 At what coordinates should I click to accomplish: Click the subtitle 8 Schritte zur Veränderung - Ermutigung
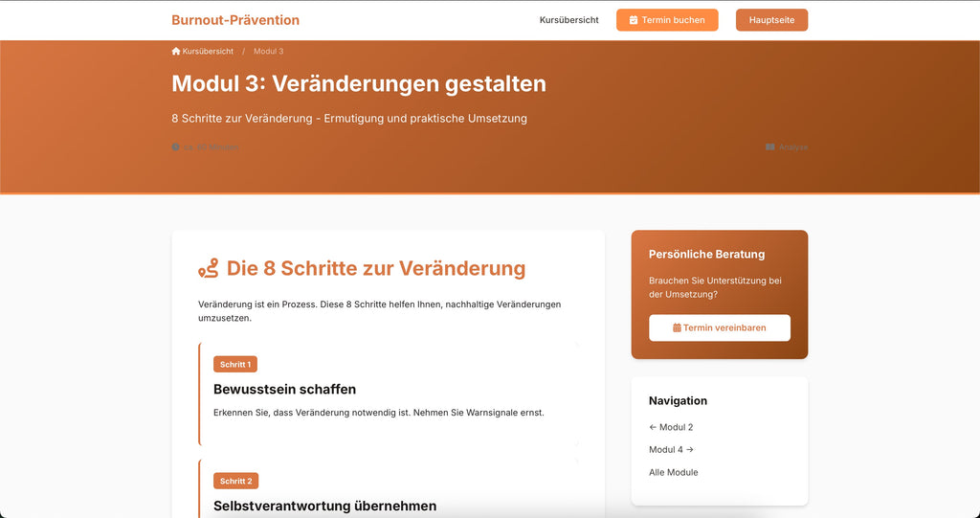349,118
